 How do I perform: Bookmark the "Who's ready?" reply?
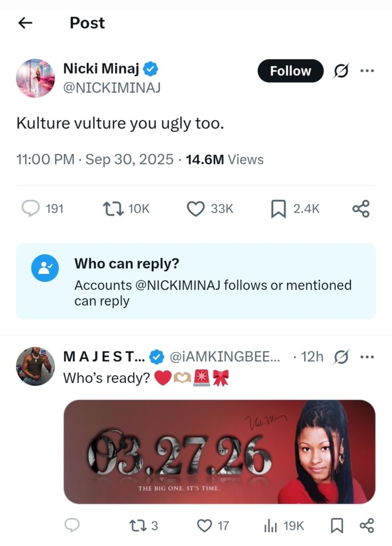[337, 526]
